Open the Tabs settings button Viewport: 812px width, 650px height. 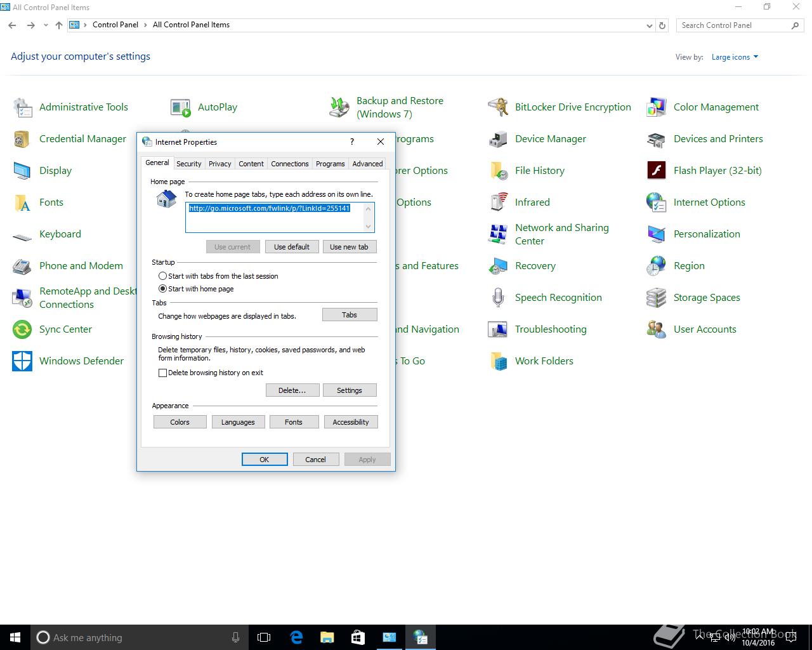(x=350, y=315)
